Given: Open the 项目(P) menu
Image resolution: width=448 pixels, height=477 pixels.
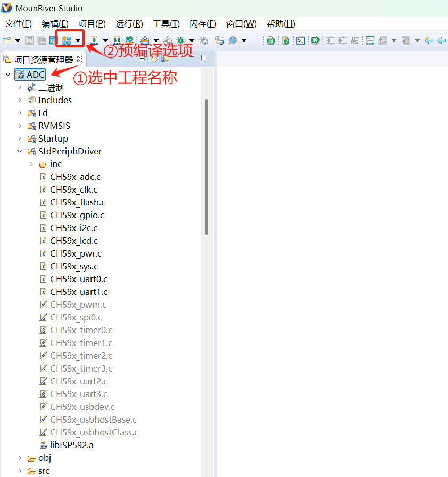Looking at the screenshot, I should pos(92,24).
